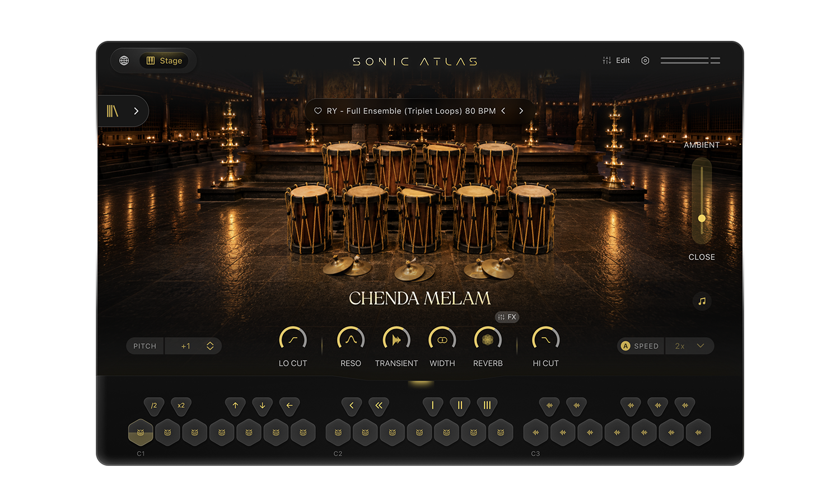Play the highlighted drum pad above C1
This screenshot has height=504, width=840.
141,432
